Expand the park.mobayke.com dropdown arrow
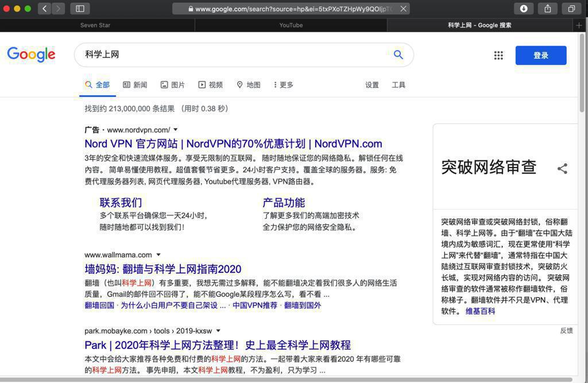This screenshot has width=588, height=383. coord(218,331)
